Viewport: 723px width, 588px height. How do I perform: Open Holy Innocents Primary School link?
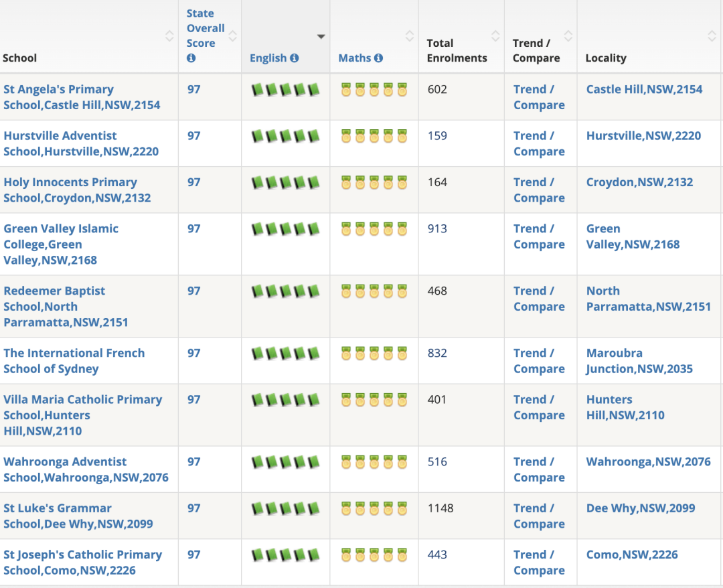point(77,190)
